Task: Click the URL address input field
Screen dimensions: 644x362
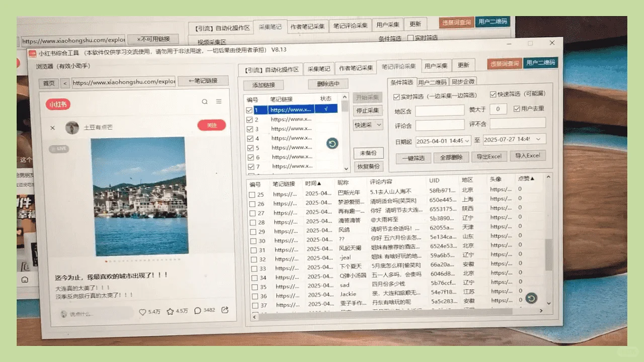Action: coord(123,81)
